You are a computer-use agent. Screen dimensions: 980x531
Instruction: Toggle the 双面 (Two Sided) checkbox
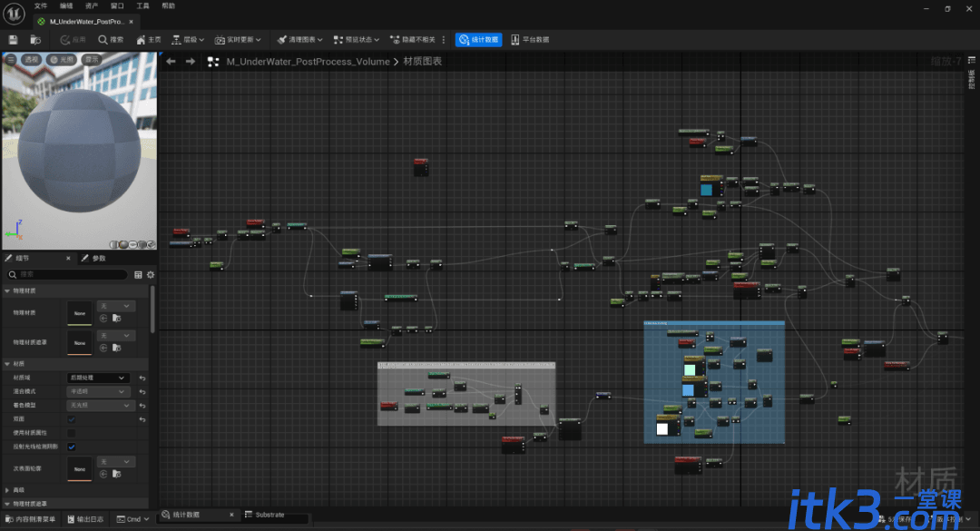pos(72,419)
